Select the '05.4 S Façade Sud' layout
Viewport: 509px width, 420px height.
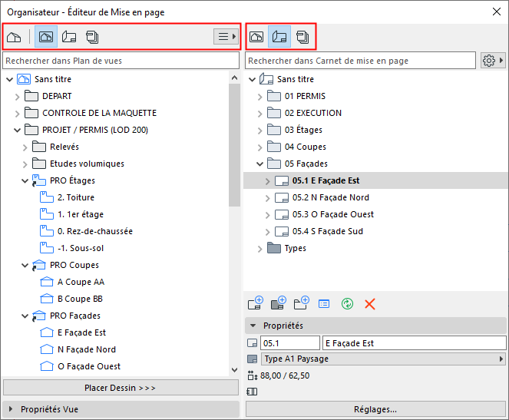(328, 231)
